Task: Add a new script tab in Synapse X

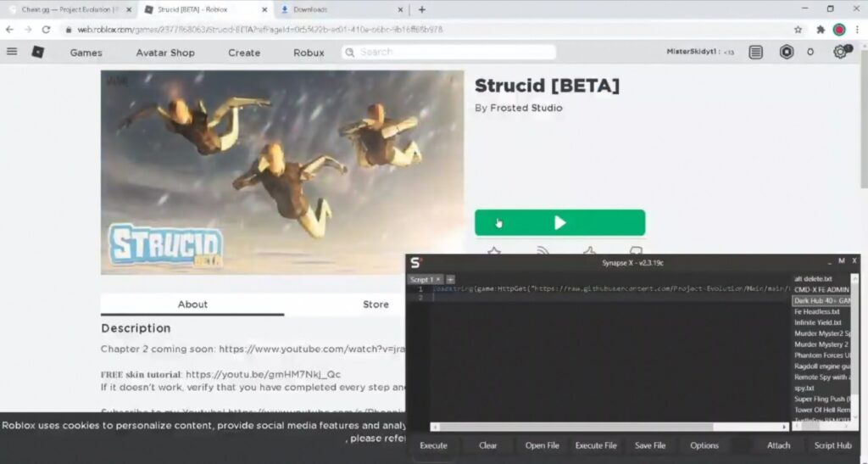Action: click(x=450, y=280)
